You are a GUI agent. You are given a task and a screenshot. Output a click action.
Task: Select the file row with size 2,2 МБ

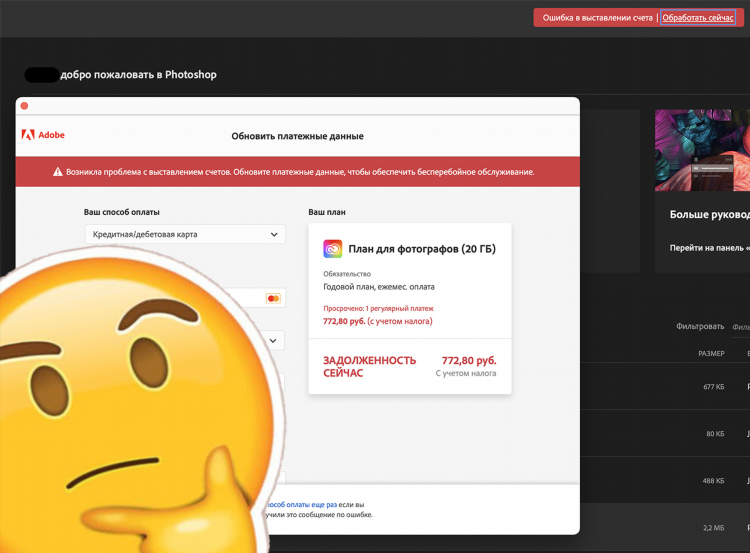click(x=665, y=527)
